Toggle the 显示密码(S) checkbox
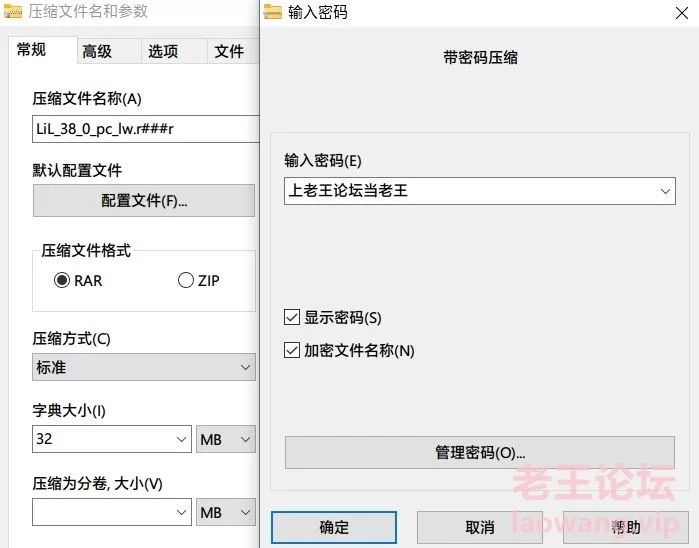This screenshot has height=548, width=699. [292, 317]
